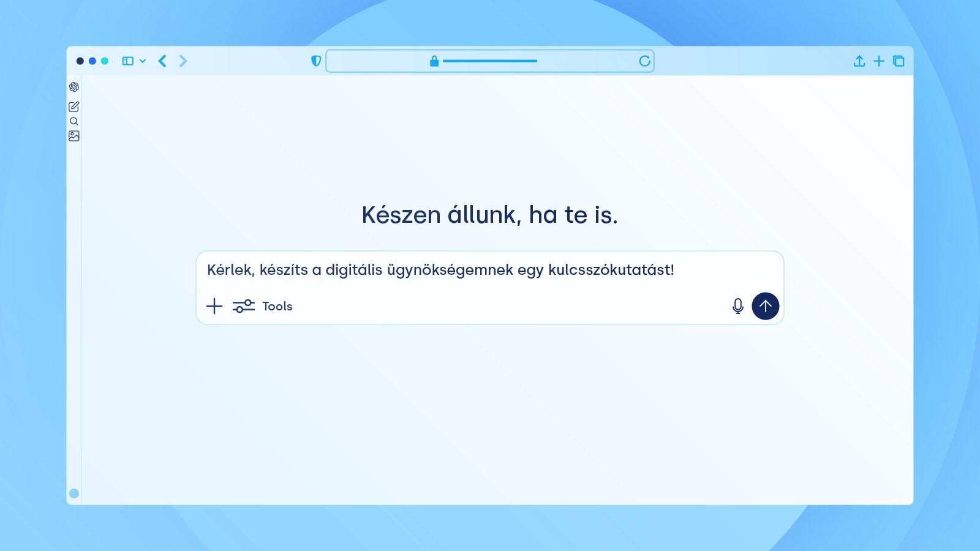Viewport: 980px width, 551px height.
Task: Reload the page with refresh icon
Action: coord(644,61)
